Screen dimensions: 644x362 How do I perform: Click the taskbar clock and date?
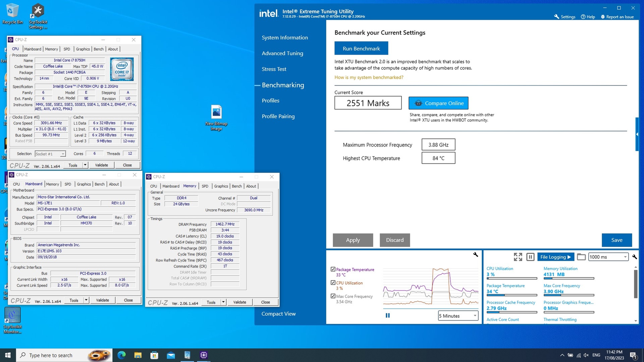(x=614, y=355)
